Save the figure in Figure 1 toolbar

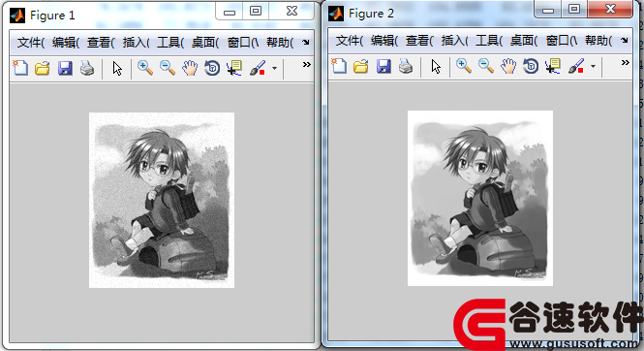pos(65,68)
